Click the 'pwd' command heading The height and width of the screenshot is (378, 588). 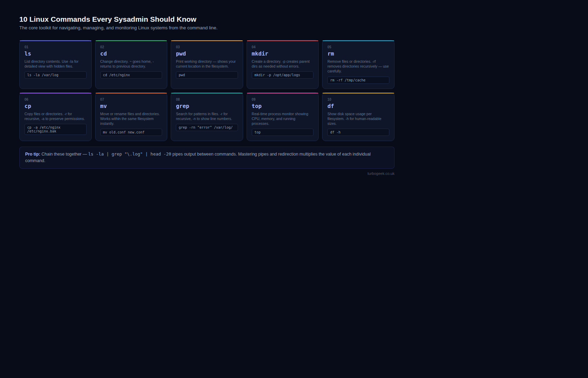point(181,54)
